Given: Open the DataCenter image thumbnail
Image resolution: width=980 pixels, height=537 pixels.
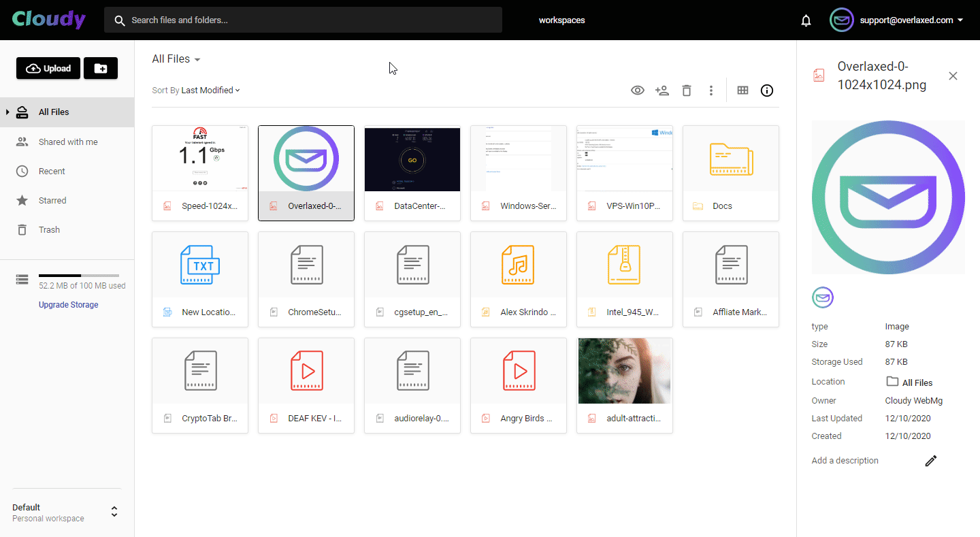Looking at the screenshot, I should tap(412, 159).
